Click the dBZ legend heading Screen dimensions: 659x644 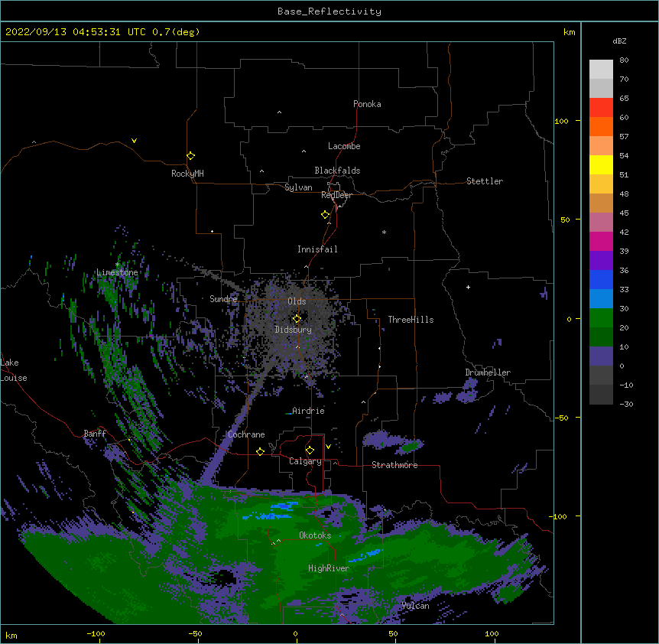(x=619, y=41)
